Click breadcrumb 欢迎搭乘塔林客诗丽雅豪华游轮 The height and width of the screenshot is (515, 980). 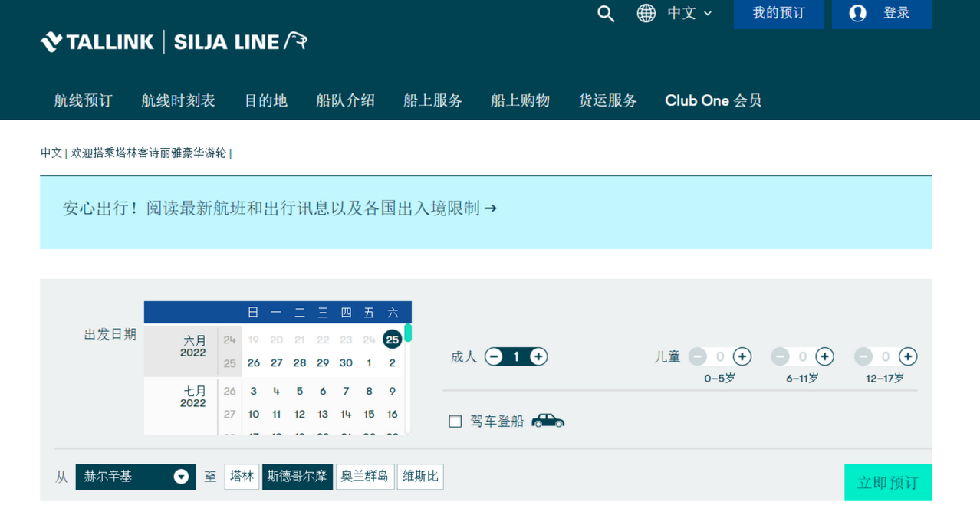pyautogui.click(x=149, y=153)
